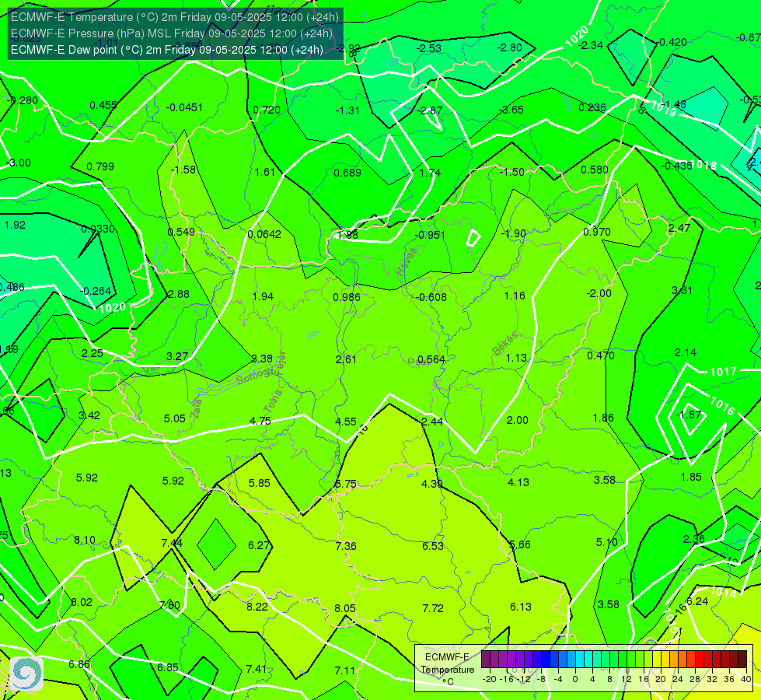
Task: Click the dew point value 0.720
Action: (x=267, y=110)
